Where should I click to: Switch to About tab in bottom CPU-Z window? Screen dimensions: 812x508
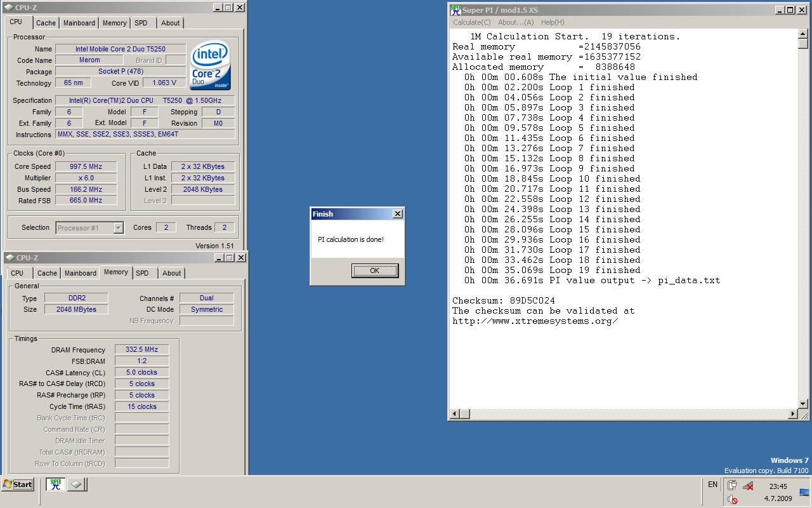coord(171,273)
